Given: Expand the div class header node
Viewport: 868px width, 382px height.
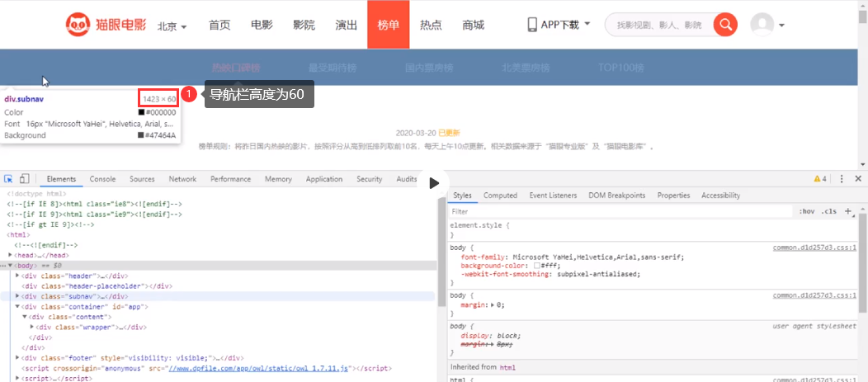Looking at the screenshot, I should [17, 276].
